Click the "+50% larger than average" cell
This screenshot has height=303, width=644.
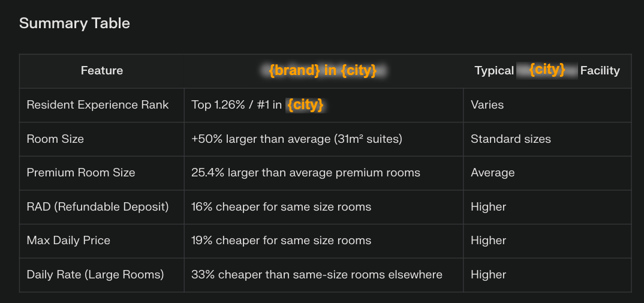(296, 139)
